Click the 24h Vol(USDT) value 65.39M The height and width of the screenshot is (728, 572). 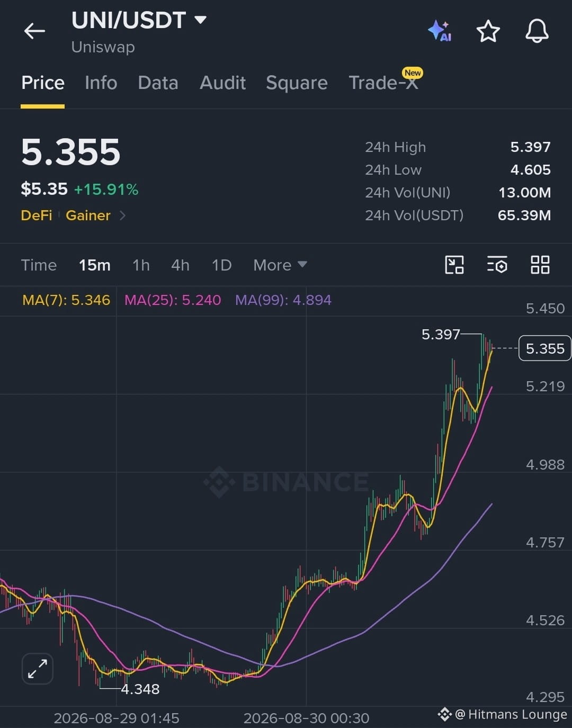(x=524, y=215)
